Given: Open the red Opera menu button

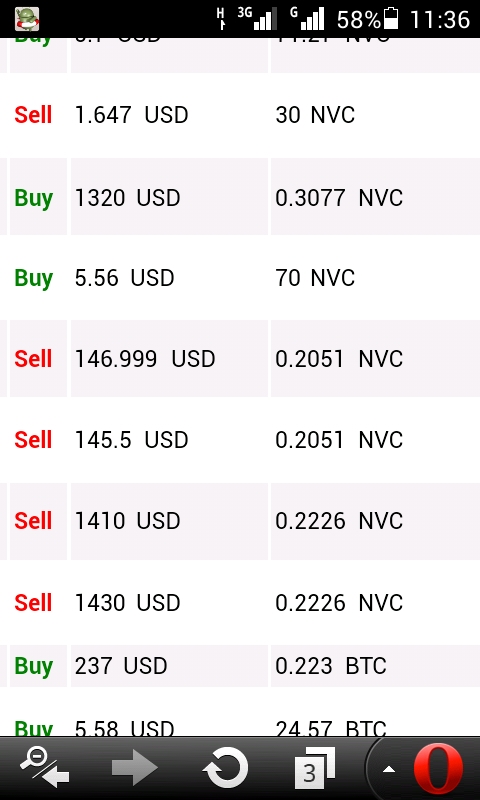Looking at the screenshot, I should pyautogui.click(x=438, y=768).
